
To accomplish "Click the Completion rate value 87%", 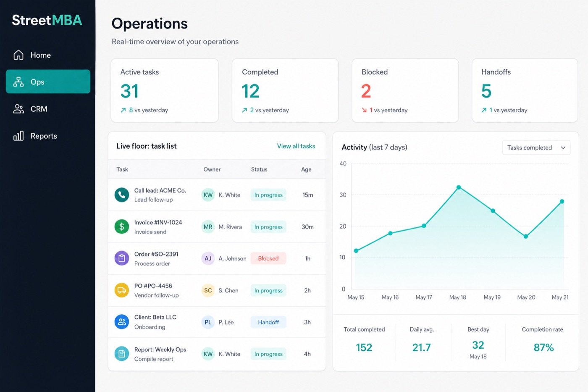I will (543, 347).
